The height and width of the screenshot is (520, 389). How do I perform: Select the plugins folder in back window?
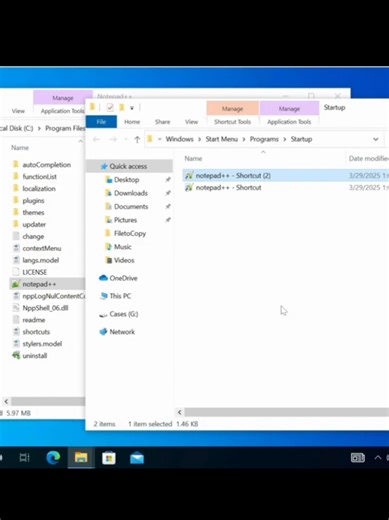click(x=33, y=200)
